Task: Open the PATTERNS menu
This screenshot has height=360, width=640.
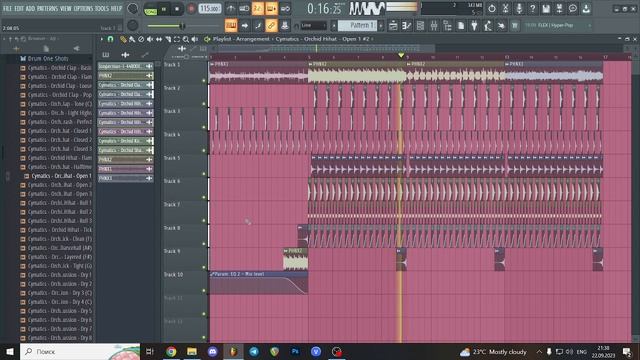Action: click(47, 8)
